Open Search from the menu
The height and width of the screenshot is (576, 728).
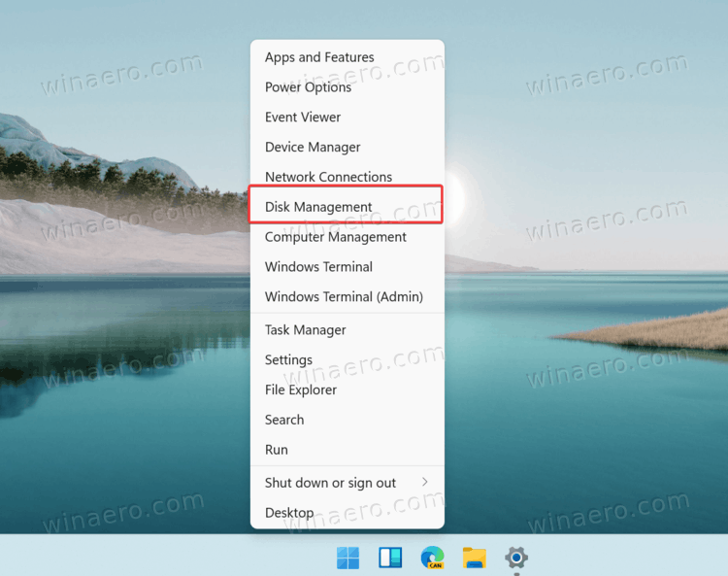click(x=347, y=420)
